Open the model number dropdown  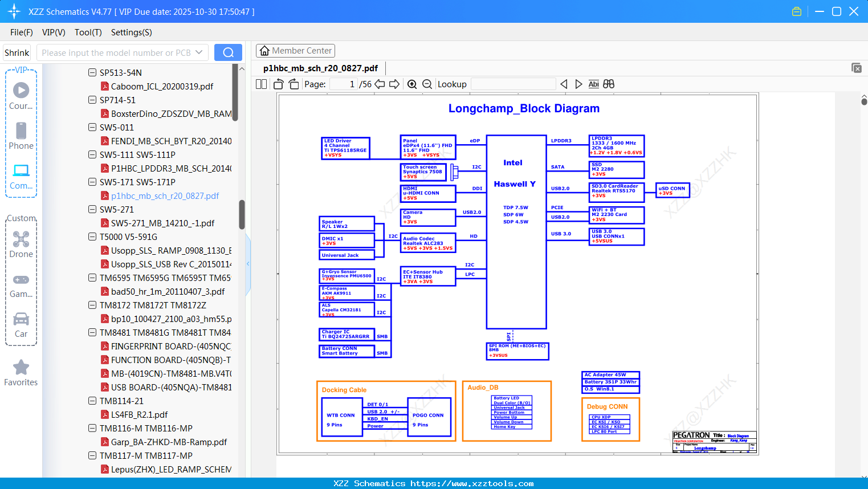click(x=199, y=52)
